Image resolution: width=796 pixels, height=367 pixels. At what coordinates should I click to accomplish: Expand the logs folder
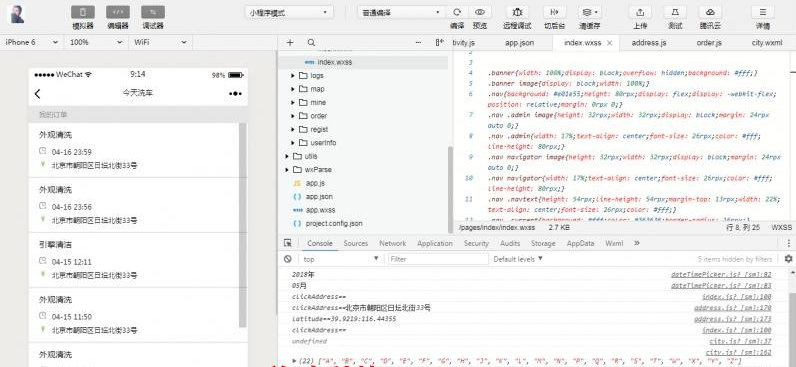[x=293, y=76]
